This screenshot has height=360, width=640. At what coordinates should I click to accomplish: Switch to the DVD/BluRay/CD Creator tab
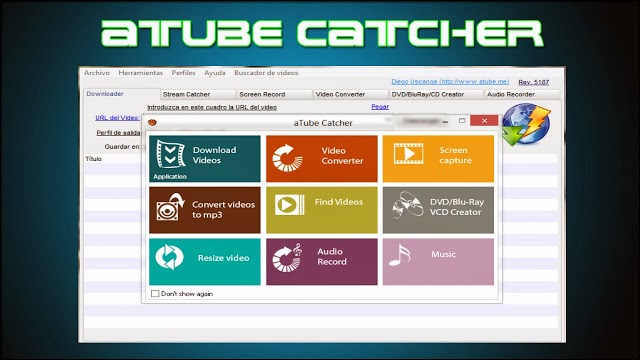pos(436,94)
